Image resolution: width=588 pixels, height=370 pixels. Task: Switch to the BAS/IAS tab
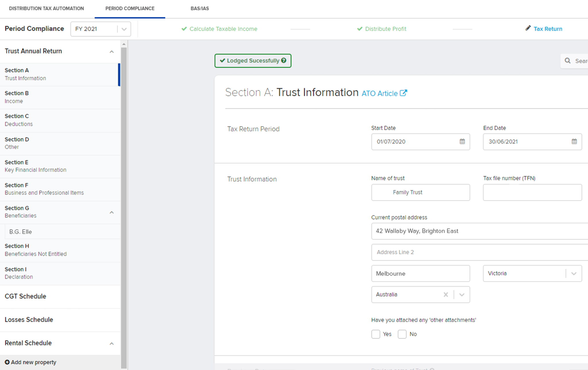tap(200, 8)
